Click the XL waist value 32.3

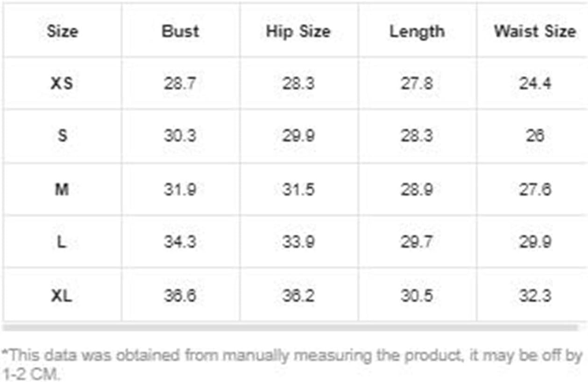tap(535, 295)
